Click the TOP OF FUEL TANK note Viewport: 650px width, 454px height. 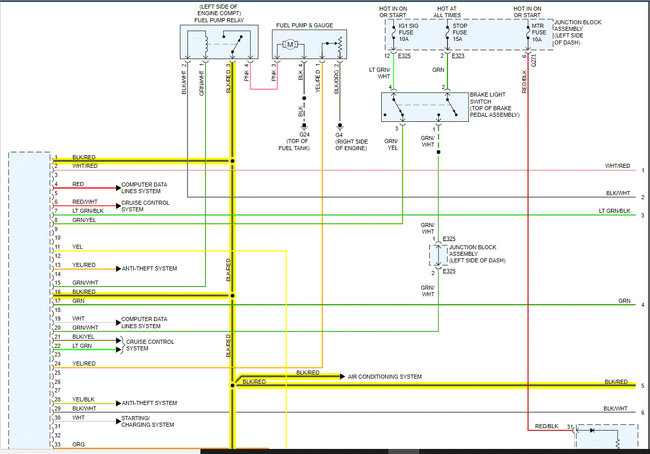294,144
